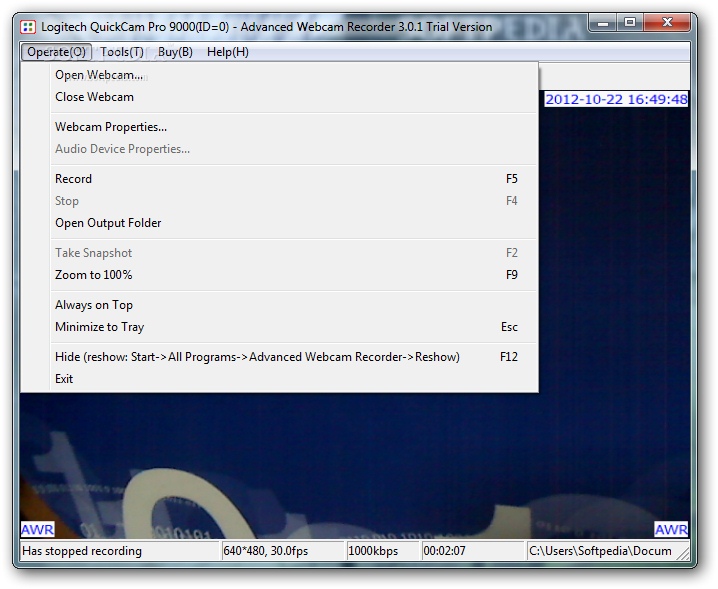Click the application icon in title bar
718x589 pixels.
[x=28, y=27]
